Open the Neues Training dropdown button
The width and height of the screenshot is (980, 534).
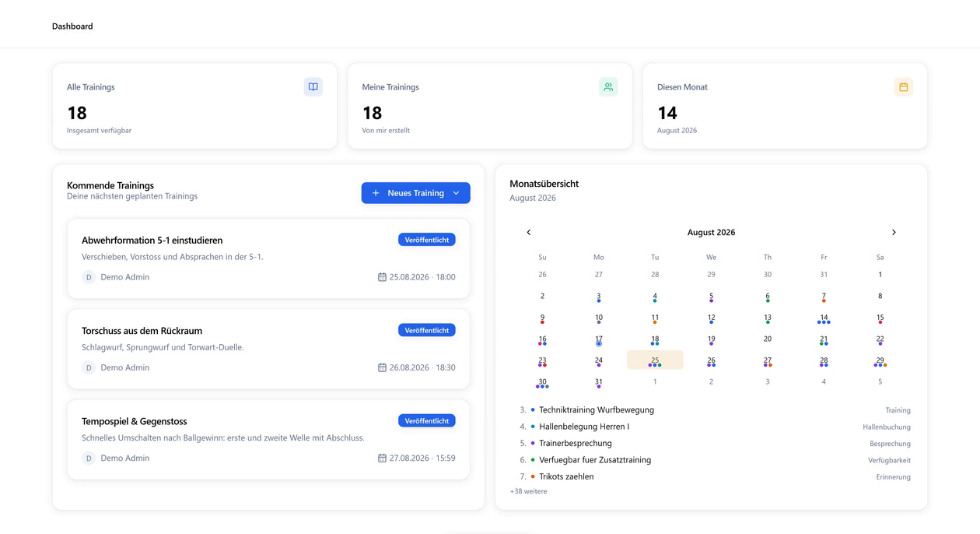(x=416, y=193)
